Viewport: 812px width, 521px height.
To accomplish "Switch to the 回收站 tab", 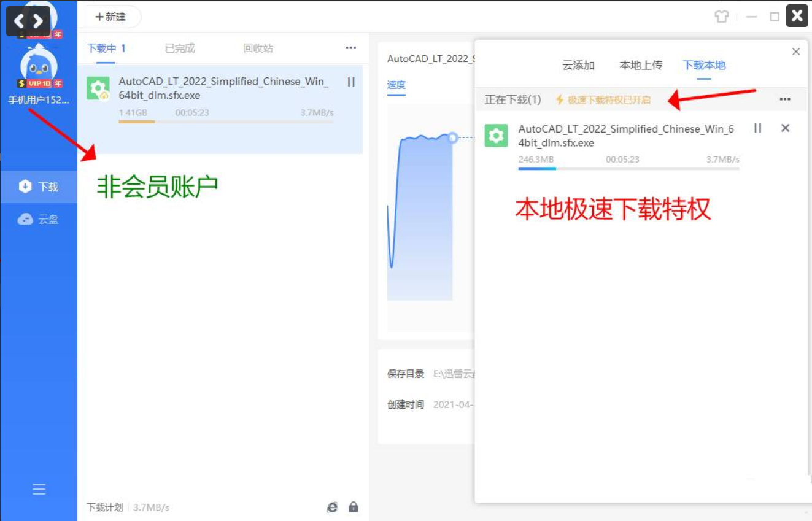I will (258, 48).
